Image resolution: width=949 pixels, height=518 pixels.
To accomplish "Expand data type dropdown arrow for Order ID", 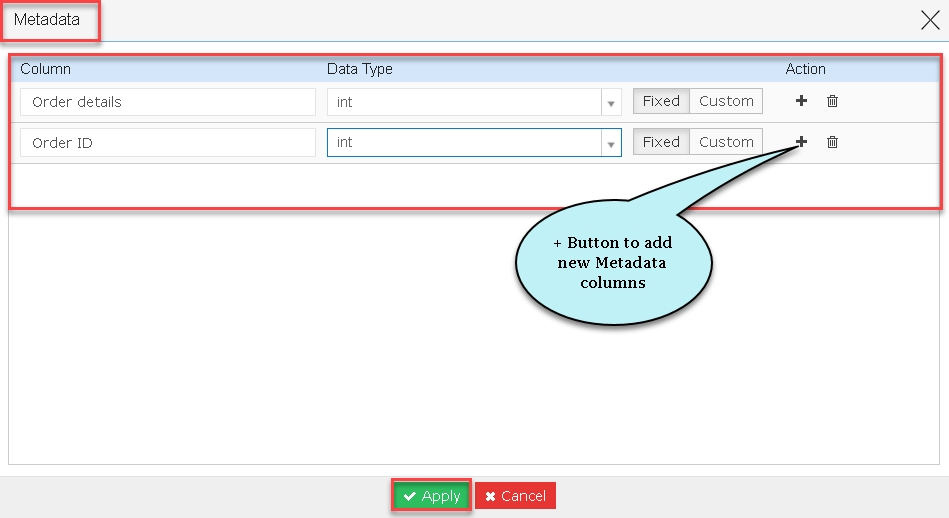I will click(611, 143).
